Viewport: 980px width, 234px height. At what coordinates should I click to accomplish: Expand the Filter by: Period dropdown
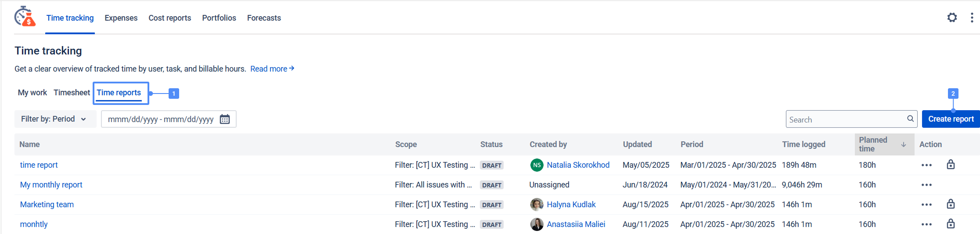click(54, 119)
